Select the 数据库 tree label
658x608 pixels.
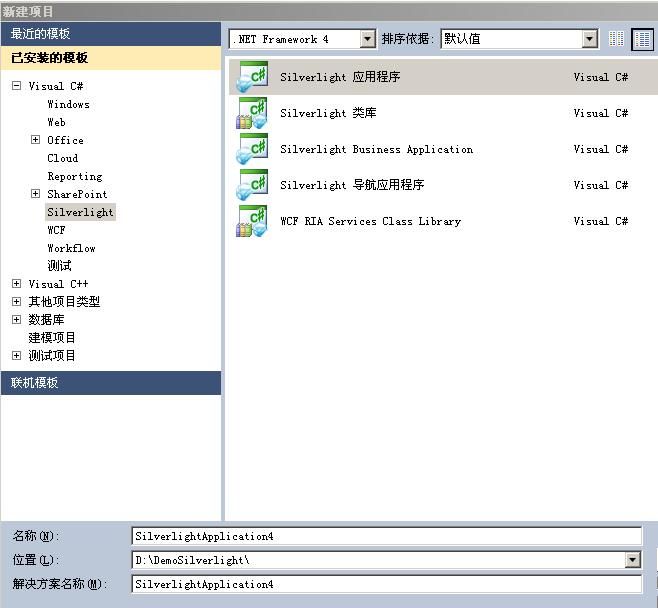point(46,320)
